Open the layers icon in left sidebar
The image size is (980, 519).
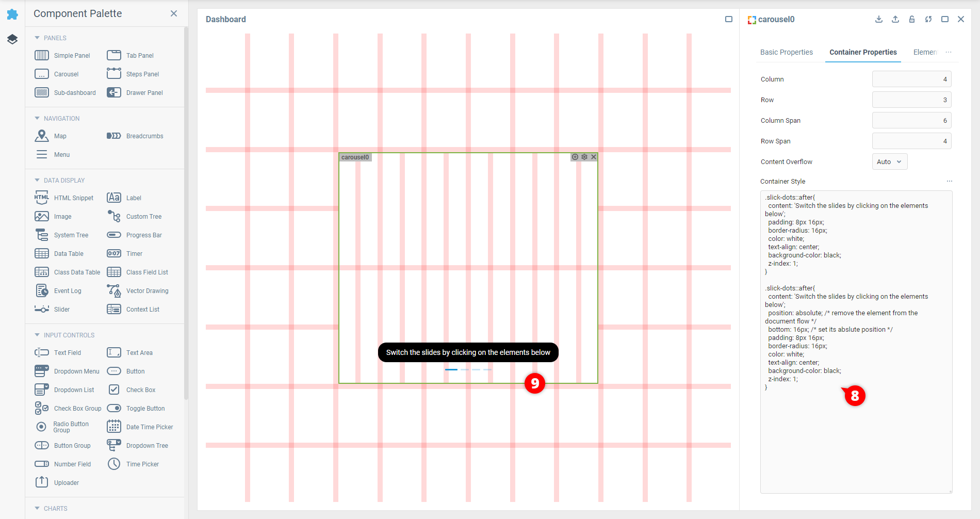(x=12, y=39)
